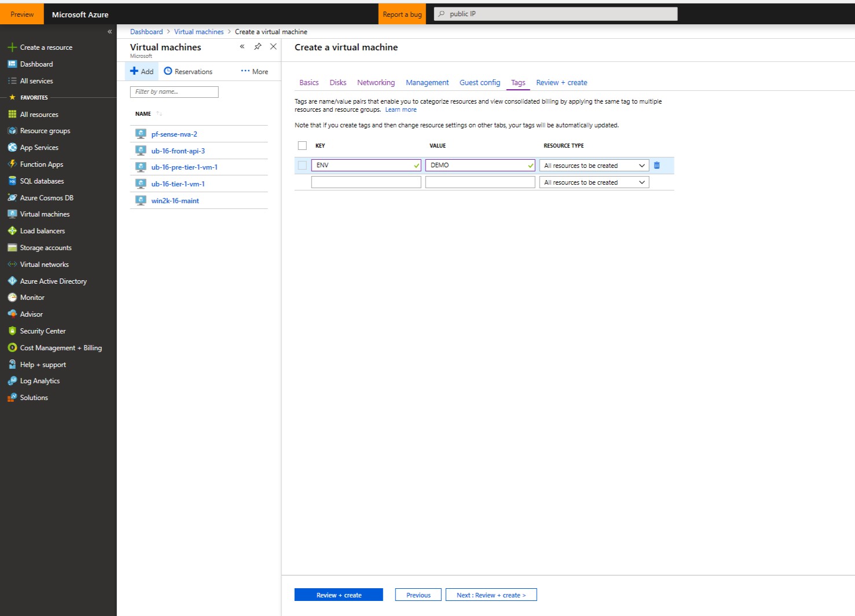Viewport: 855px width, 616px height.
Task: Click the Function Apps lightning icon
Action: pos(12,164)
